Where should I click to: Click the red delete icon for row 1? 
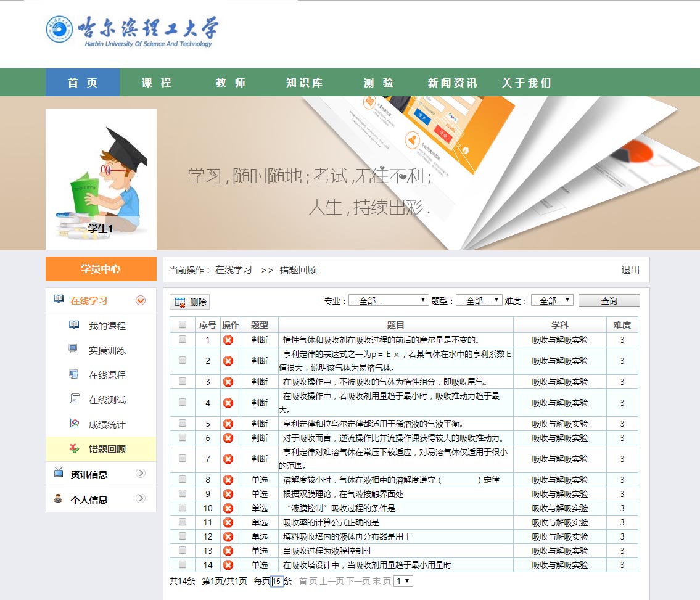coord(228,340)
